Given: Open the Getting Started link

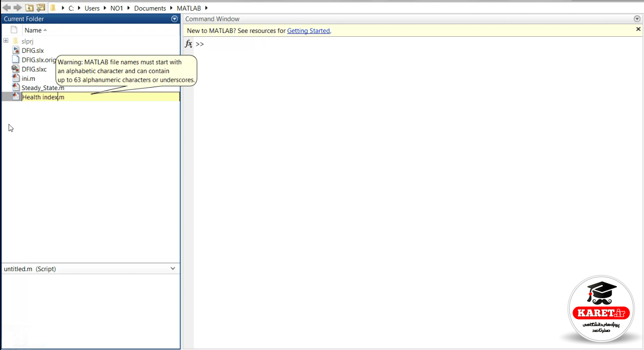Looking at the screenshot, I should (x=308, y=30).
